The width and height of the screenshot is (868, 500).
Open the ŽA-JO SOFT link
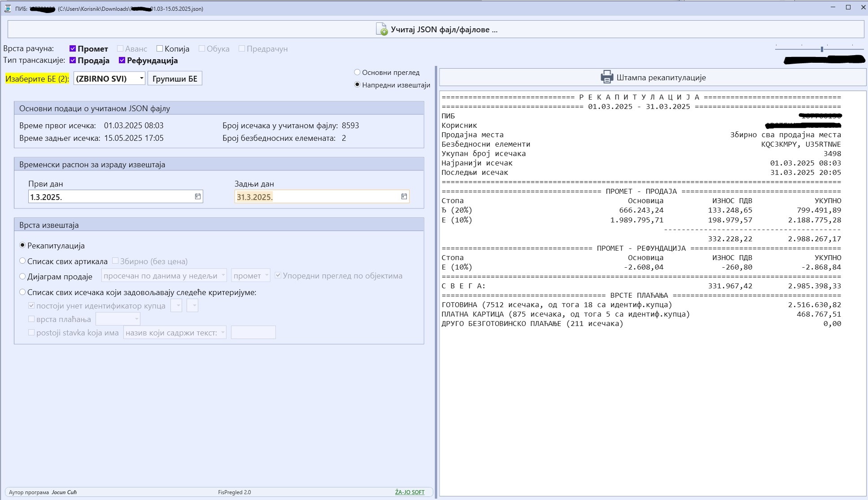coord(410,492)
